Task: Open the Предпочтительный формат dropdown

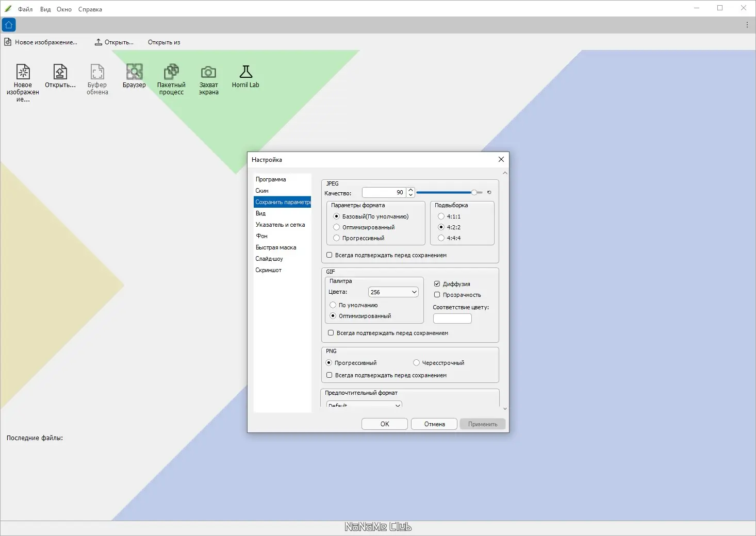Action: click(364, 405)
